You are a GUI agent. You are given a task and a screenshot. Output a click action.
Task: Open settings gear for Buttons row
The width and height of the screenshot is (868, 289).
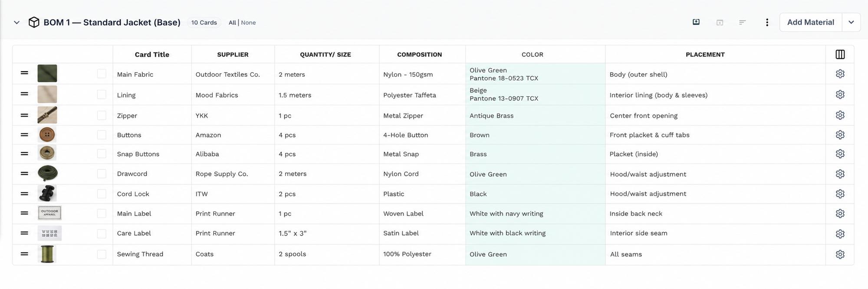click(x=840, y=135)
